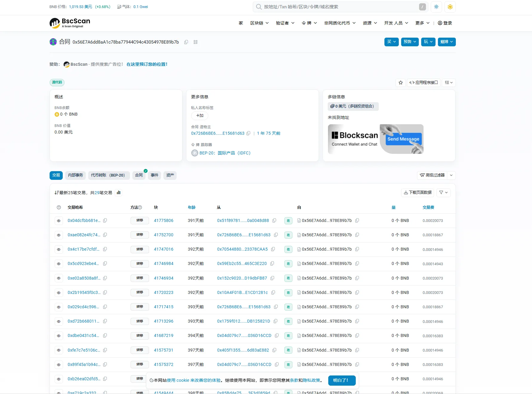Switch to the 事件 tab
This screenshot has height=394, width=532.
[154, 175]
